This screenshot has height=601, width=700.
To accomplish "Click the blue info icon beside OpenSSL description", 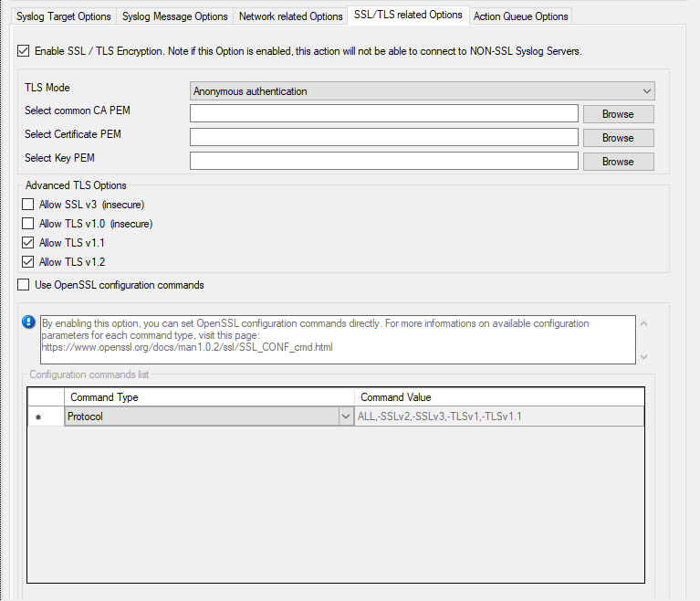I will 29,322.
